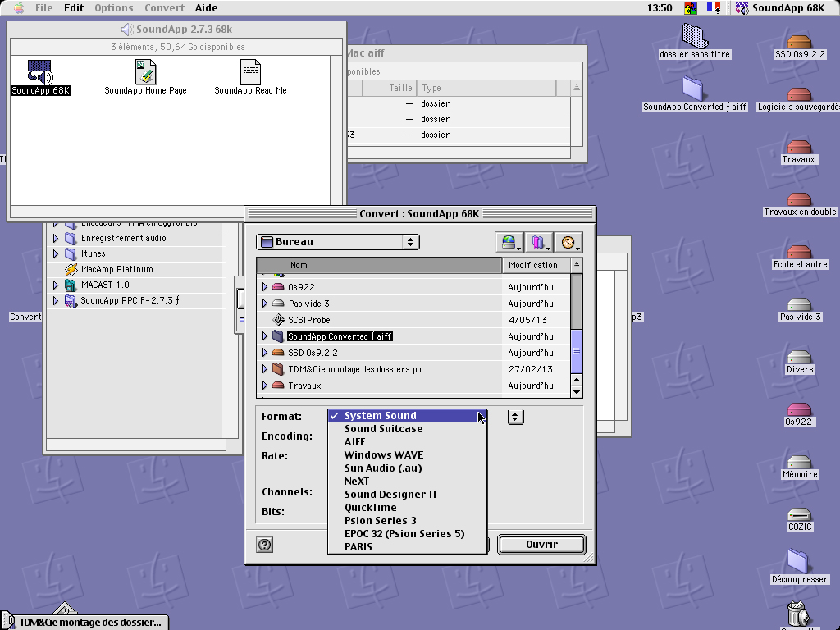Choose Windows WAVE format option
Viewport: 840px width, 630px height.
383,455
